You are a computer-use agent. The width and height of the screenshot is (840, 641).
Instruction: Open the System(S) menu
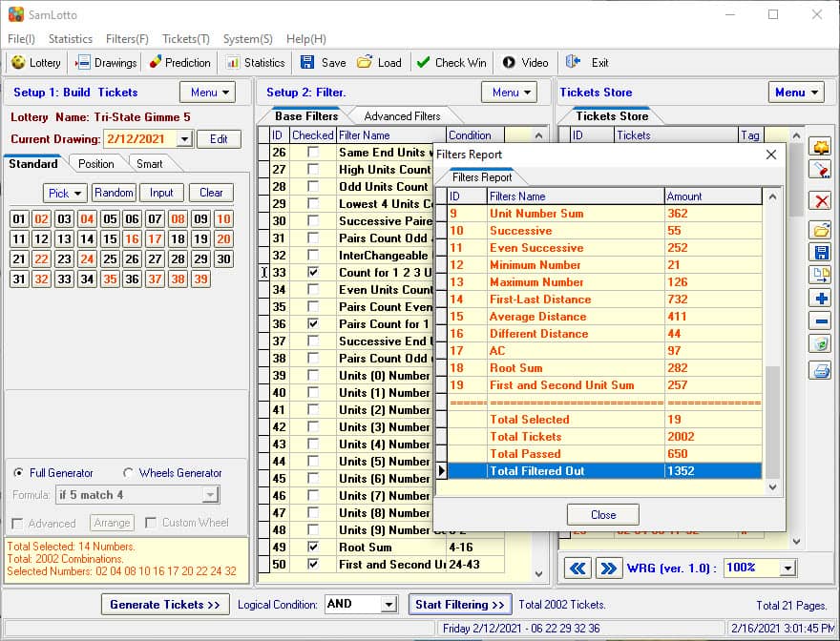coord(247,39)
